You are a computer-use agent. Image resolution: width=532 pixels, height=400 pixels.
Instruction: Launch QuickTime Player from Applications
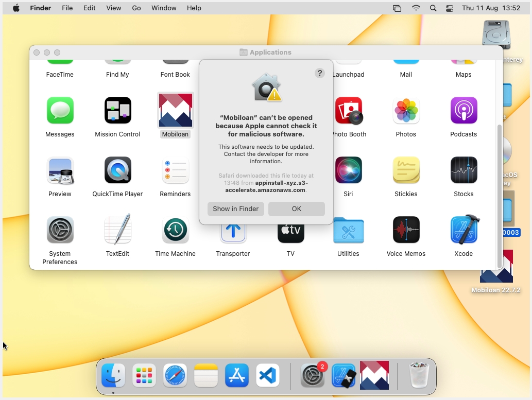click(x=117, y=170)
